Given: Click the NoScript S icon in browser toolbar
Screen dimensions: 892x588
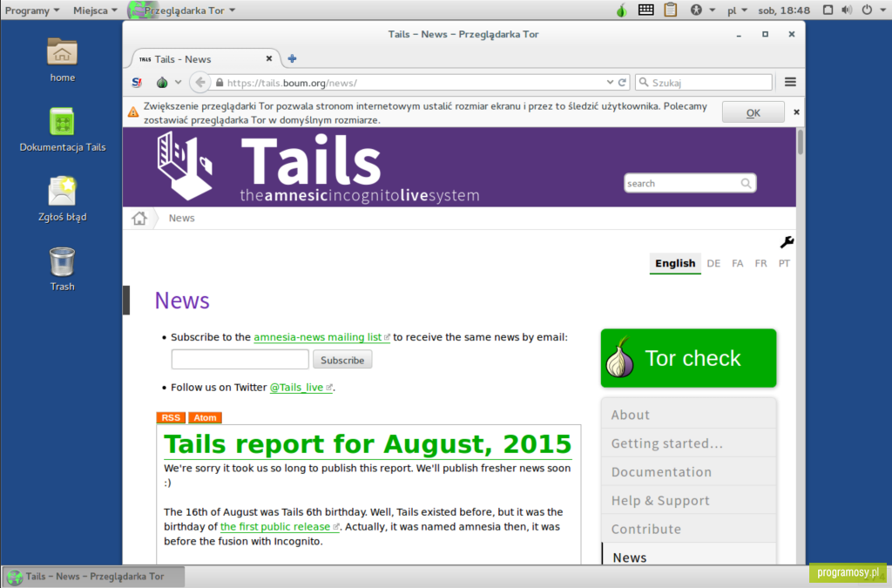Looking at the screenshot, I should (137, 83).
